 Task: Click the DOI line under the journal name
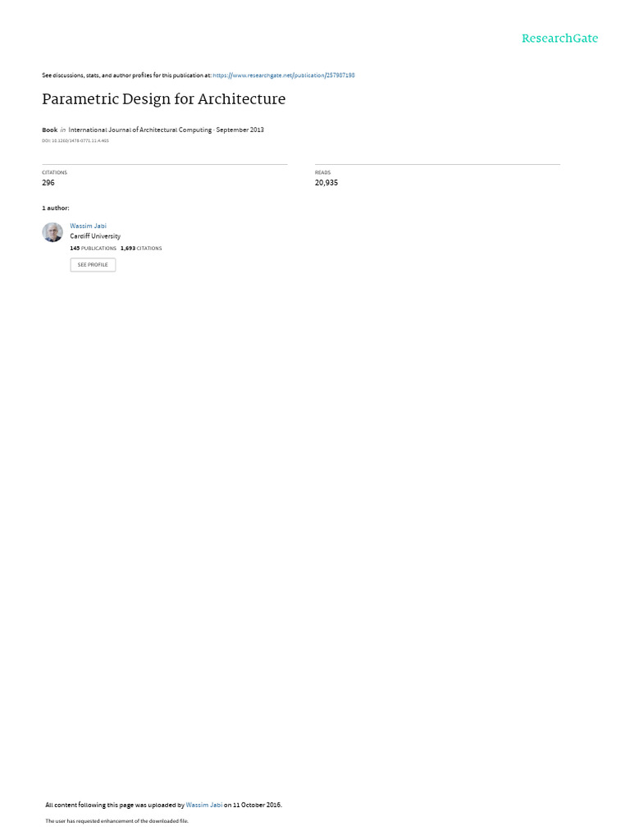[75, 141]
